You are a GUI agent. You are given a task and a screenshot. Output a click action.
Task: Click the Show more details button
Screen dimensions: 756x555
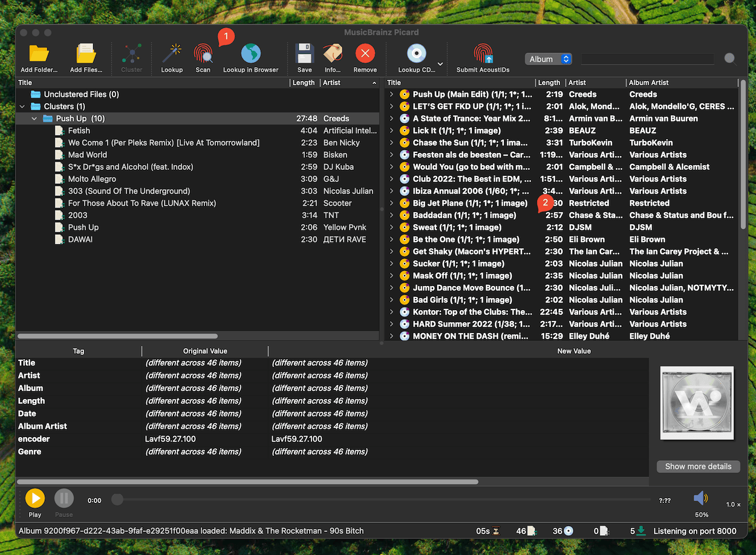pyautogui.click(x=698, y=466)
